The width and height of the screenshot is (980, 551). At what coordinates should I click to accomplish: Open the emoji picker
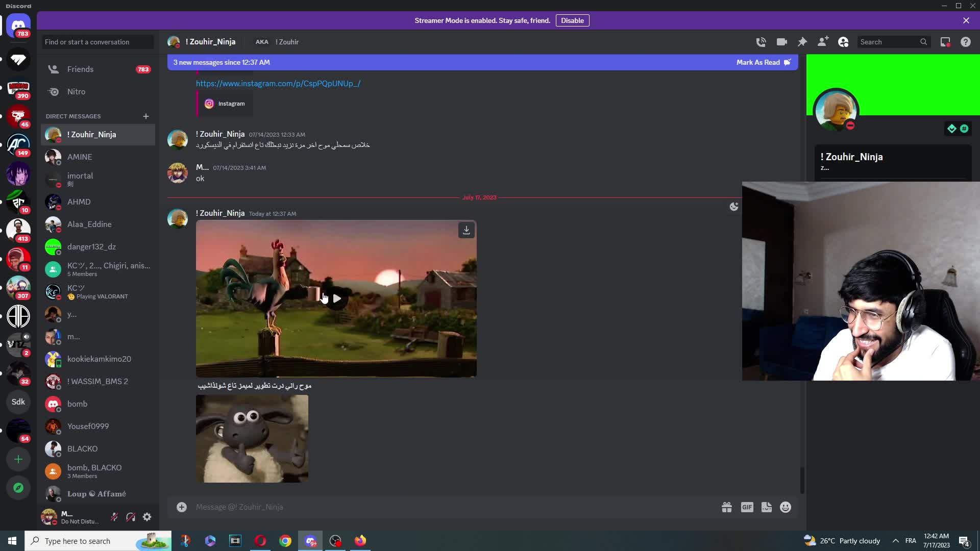786,507
